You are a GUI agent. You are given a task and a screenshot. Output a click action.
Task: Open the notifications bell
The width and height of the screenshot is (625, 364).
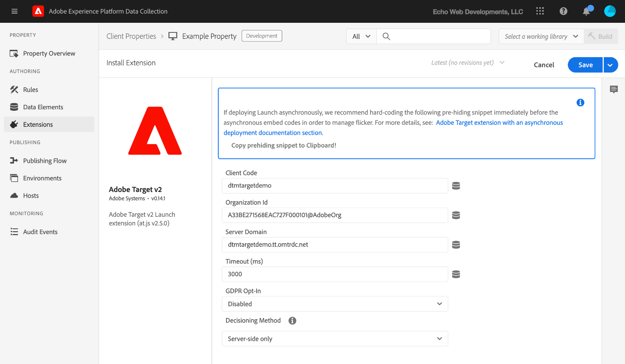click(586, 11)
